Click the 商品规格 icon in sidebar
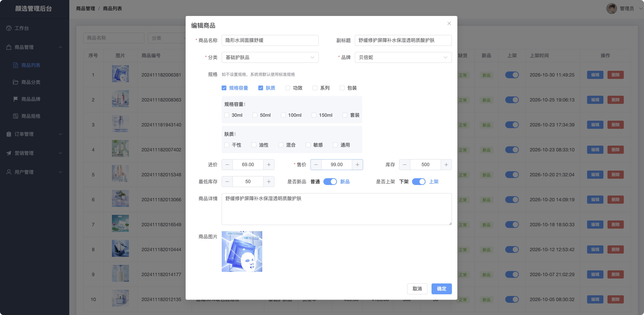 point(15,116)
